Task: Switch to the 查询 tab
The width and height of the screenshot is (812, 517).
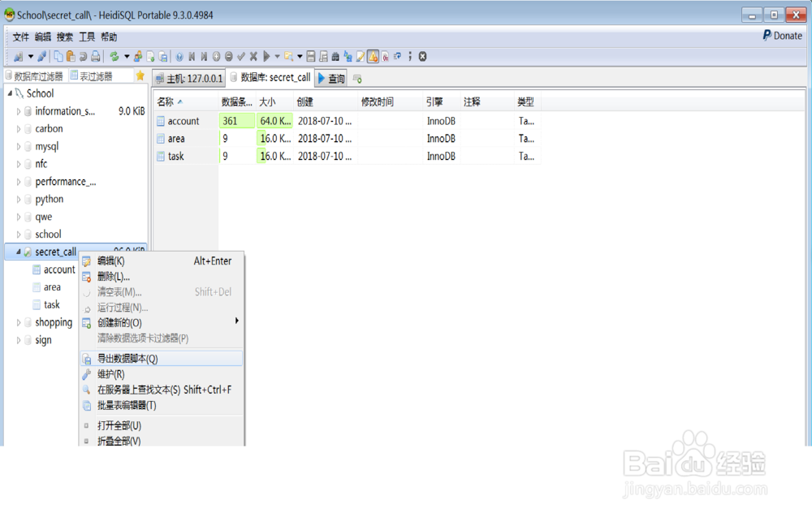Action: pos(335,79)
